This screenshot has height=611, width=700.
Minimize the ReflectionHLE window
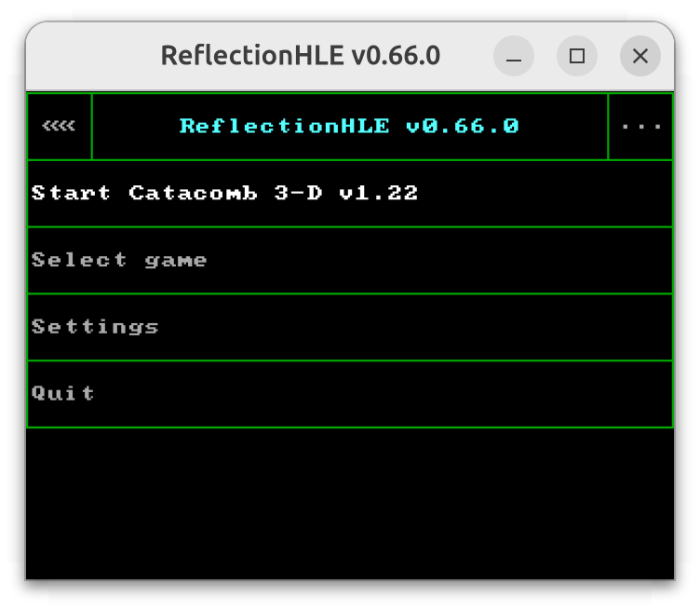point(514,56)
